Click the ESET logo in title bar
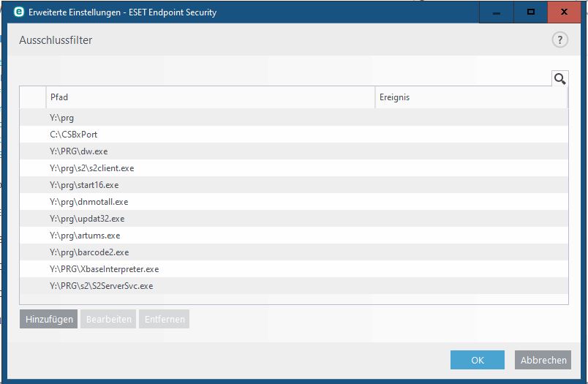588x384 pixels. [19, 12]
